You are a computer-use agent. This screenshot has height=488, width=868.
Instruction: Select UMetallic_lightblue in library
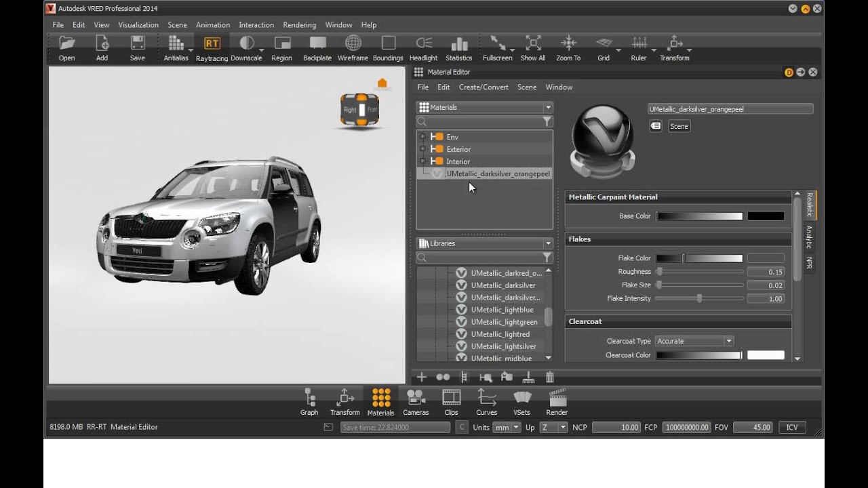tap(502, 310)
